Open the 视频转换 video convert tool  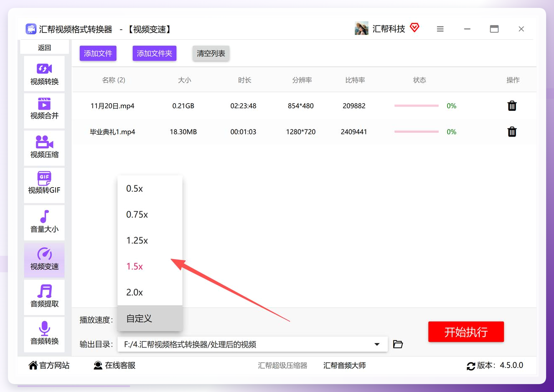[44, 74]
